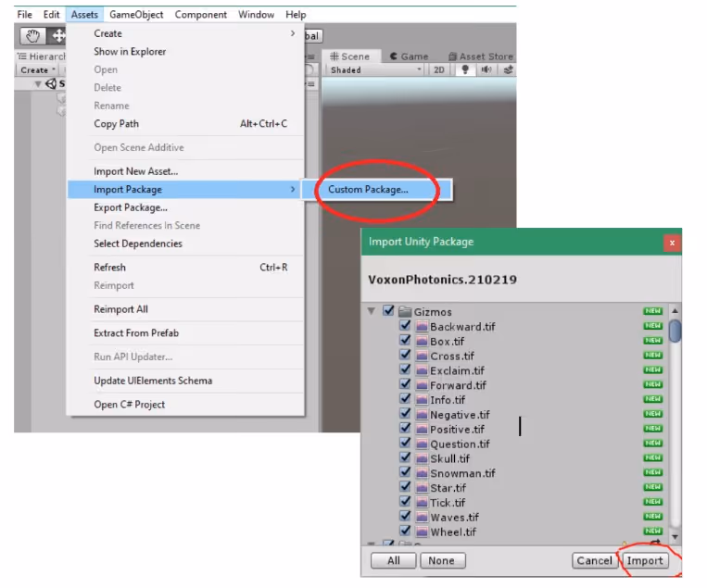Switch to the Game tab
The width and height of the screenshot is (707, 588).
[410, 56]
